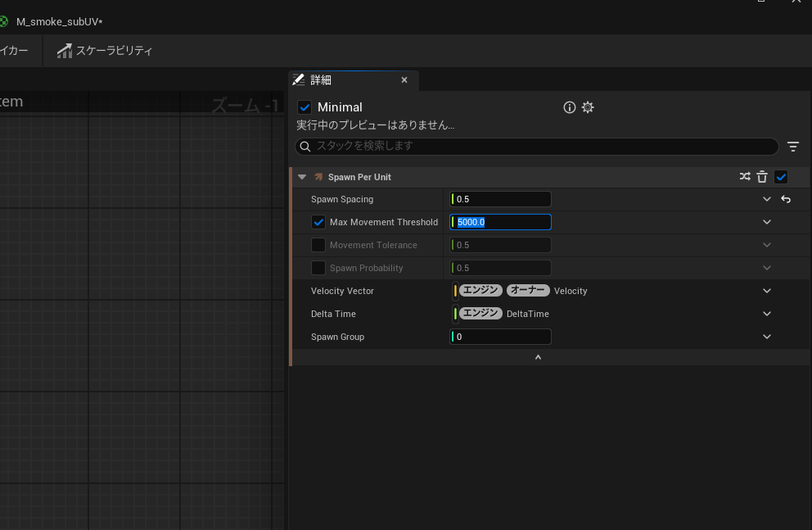Click the Spawn Spacing value field
Image resolution: width=812 pixels, height=530 pixels.
point(500,199)
